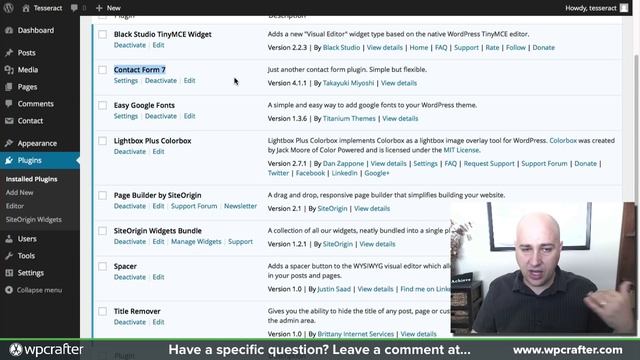Viewport: 640px width, 360px height.
Task: Click the Plugins plug icon
Action: click(x=9, y=160)
